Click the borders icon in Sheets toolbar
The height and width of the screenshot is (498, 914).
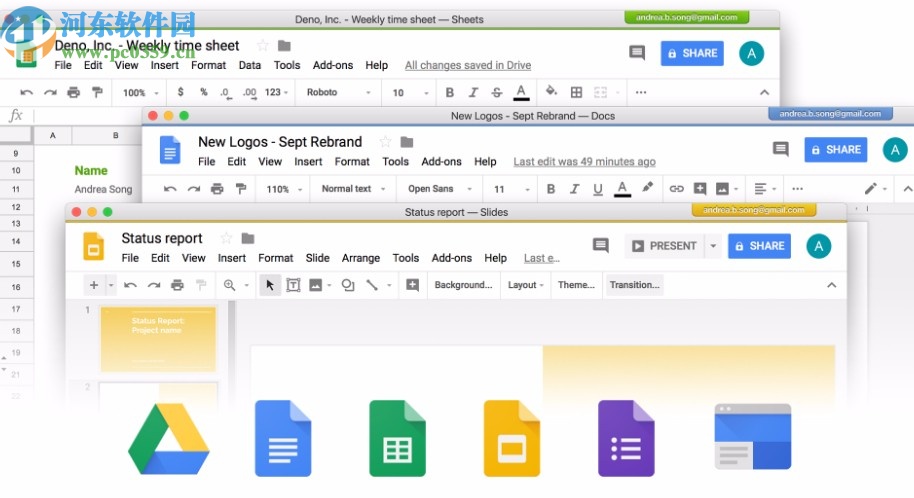click(x=576, y=92)
